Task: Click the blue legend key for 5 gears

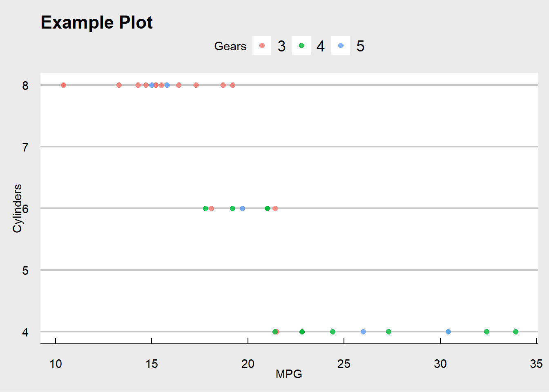Action: [x=341, y=46]
